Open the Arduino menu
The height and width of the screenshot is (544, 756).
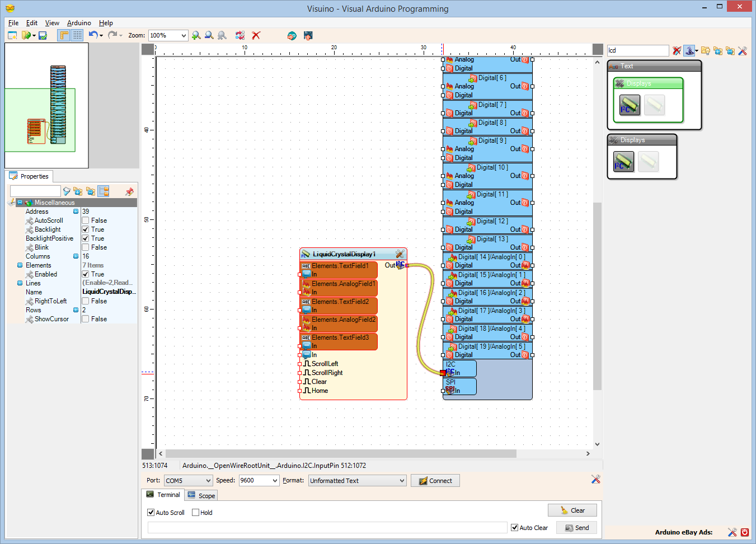pyautogui.click(x=79, y=23)
